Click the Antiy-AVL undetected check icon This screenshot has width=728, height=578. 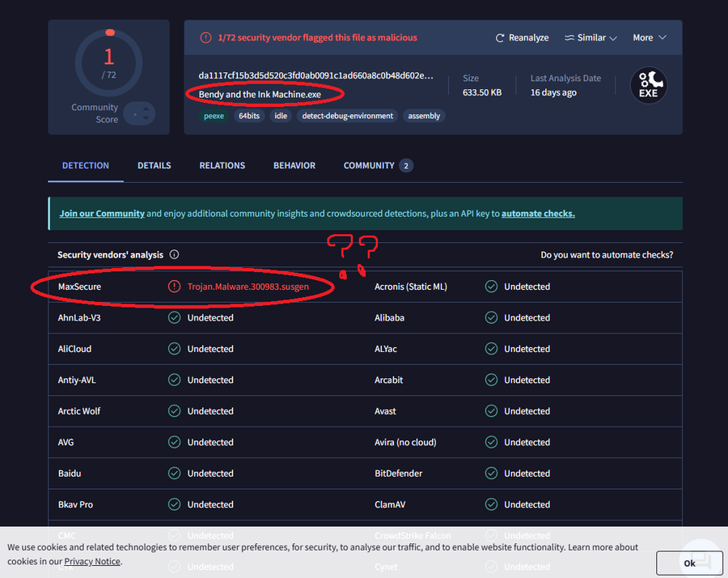point(174,380)
